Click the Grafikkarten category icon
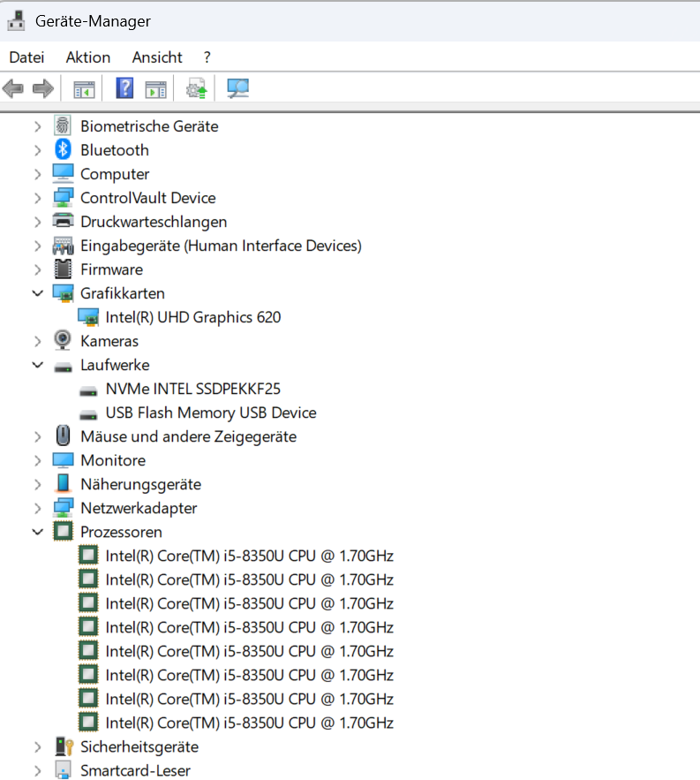 pos(64,293)
